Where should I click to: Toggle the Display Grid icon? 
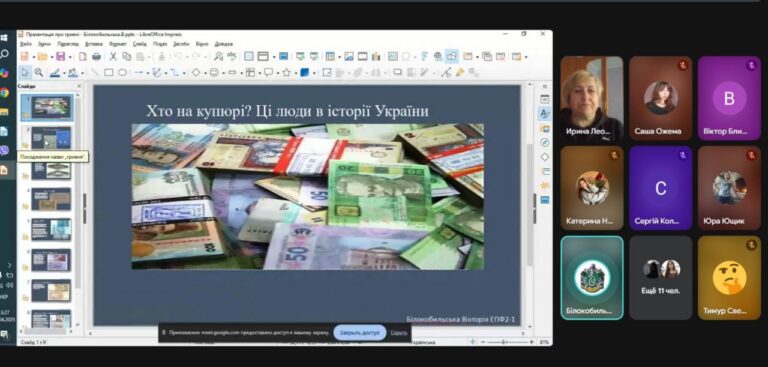click(x=248, y=57)
